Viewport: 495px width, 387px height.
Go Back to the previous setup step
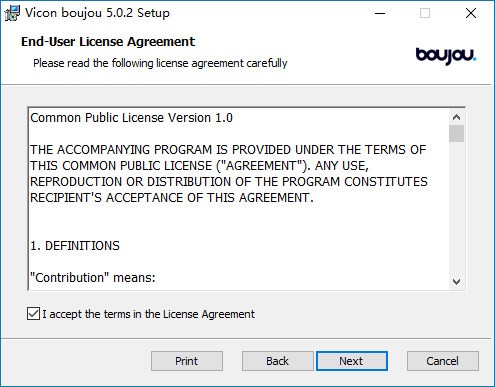(277, 361)
